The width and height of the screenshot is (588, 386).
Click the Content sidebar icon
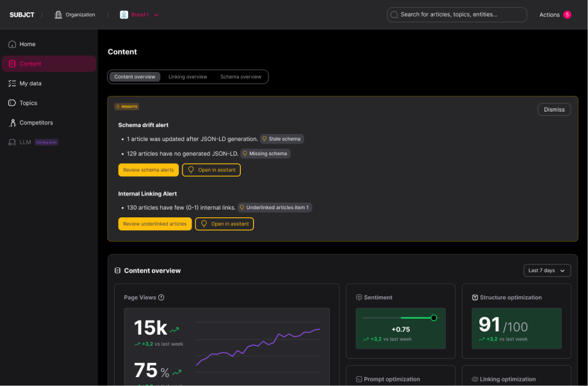point(12,63)
